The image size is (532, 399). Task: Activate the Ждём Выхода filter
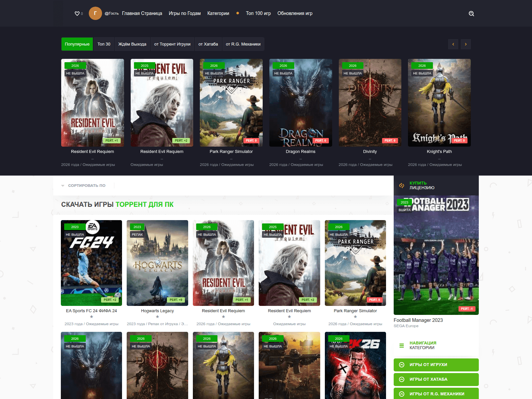(x=132, y=44)
